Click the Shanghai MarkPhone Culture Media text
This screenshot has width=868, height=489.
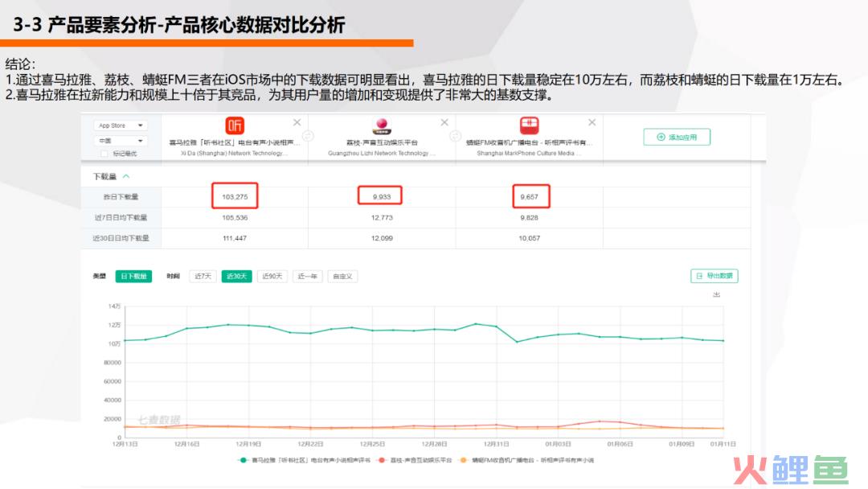[528, 154]
